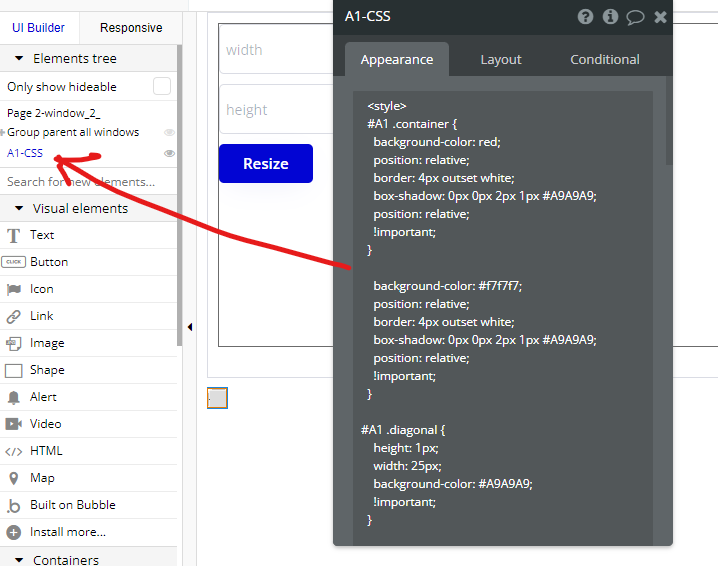This screenshot has height=566, width=718.
Task: Click the blue Resize button on canvas
Action: click(266, 163)
